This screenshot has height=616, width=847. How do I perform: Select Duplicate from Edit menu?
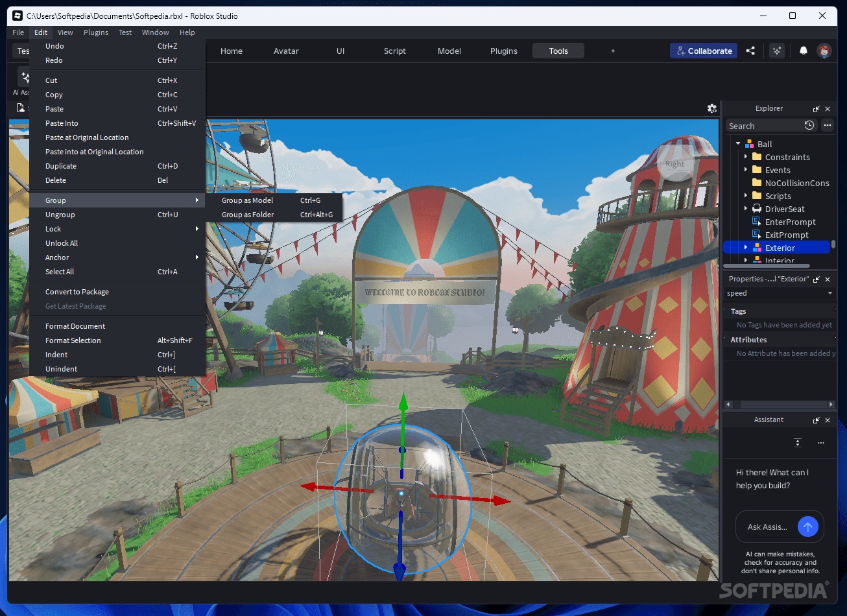coord(117,166)
